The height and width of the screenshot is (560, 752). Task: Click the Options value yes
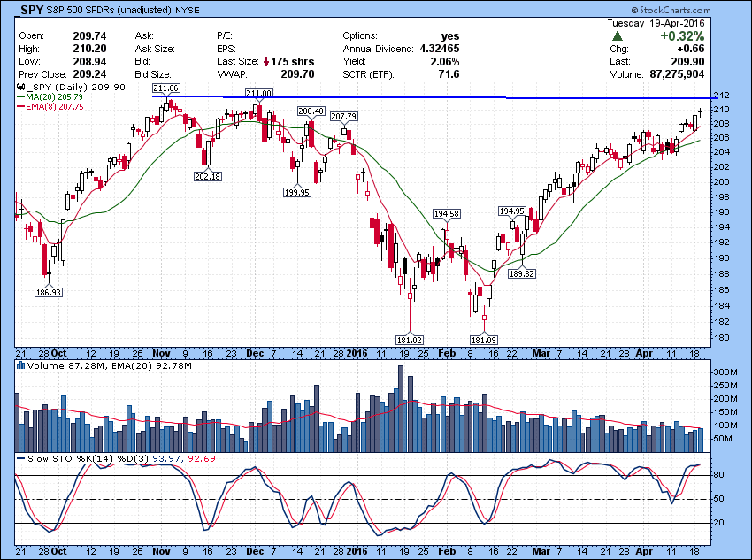pyautogui.click(x=450, y=36)
